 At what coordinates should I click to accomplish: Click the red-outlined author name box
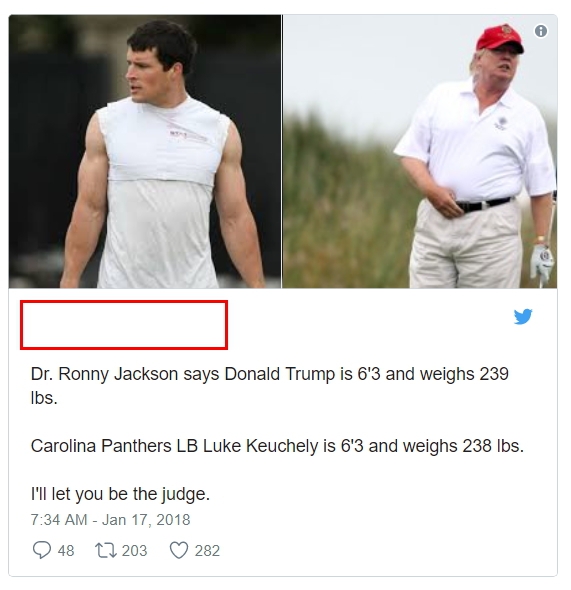click(124, 325)
